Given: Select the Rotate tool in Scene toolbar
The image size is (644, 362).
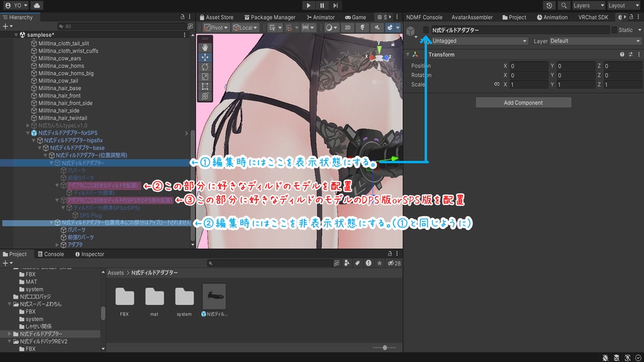Looking at the screenshot, I should 205,67.
